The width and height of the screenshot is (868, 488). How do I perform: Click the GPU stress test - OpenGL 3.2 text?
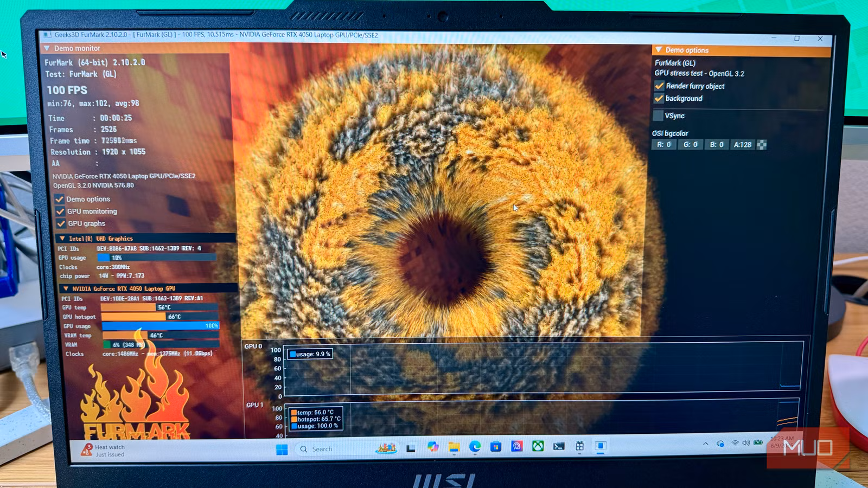point(699,73)
